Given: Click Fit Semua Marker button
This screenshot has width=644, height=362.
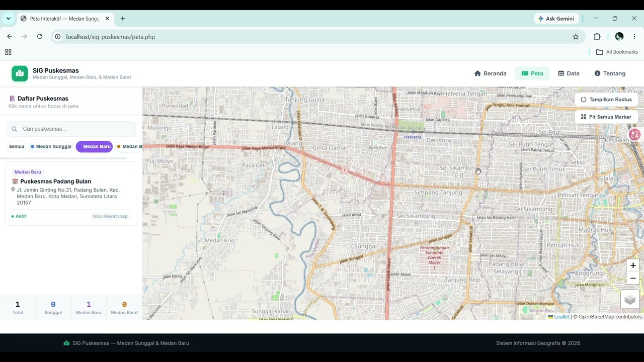Looking at the screenshot, I should (x=606, y=117).
